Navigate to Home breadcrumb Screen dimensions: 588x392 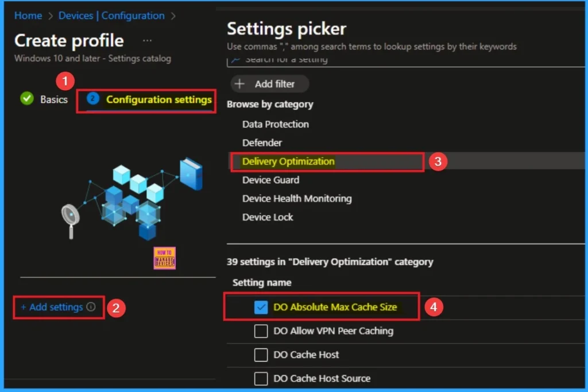point(28,16)
